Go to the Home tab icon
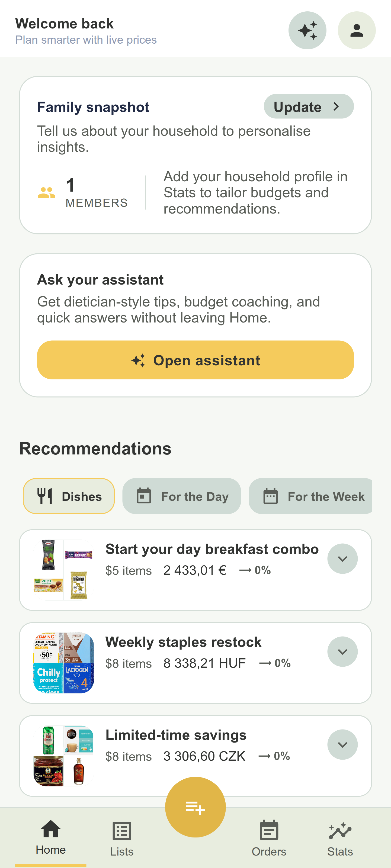 point(51,829)
